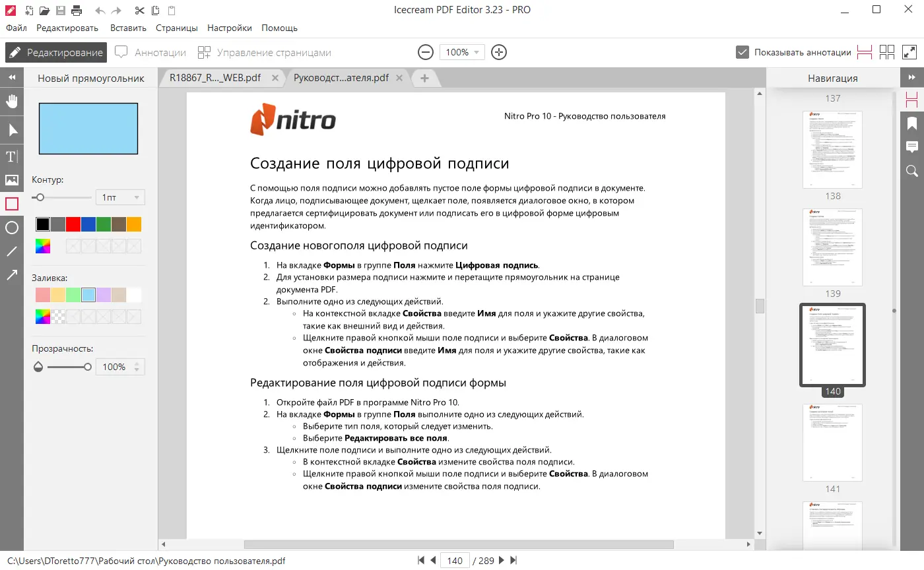Open the Bookmarks panel

912,123
